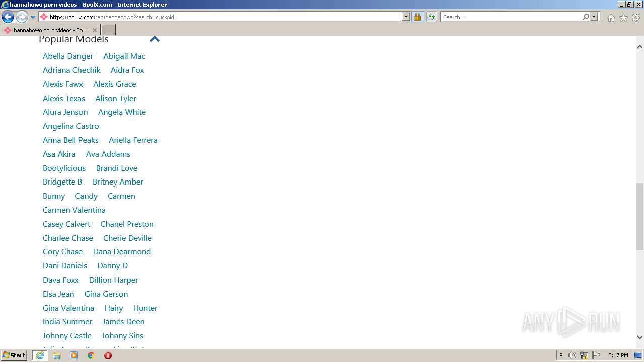Open the recent pages dropdown arrow

tap(33, 17)
